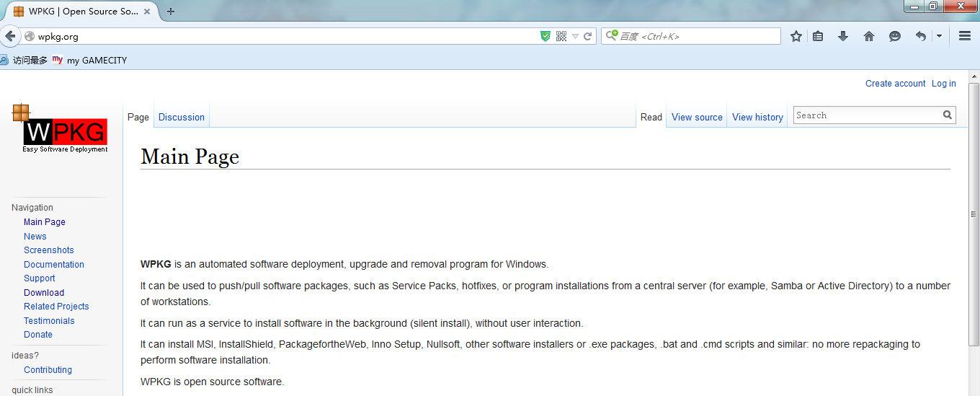Click the Log in link
This screenshot has width=980, height=396.
(x=943, y=84)
